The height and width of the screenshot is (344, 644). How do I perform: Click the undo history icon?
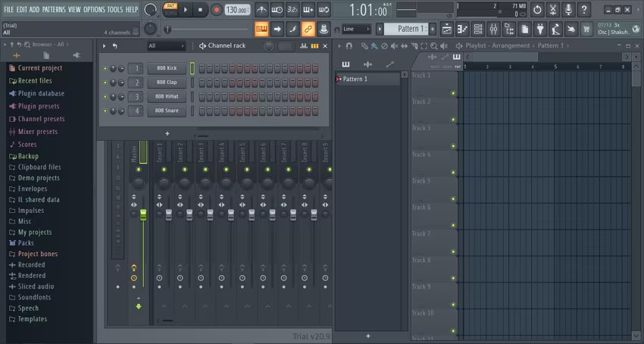point(537,9)
